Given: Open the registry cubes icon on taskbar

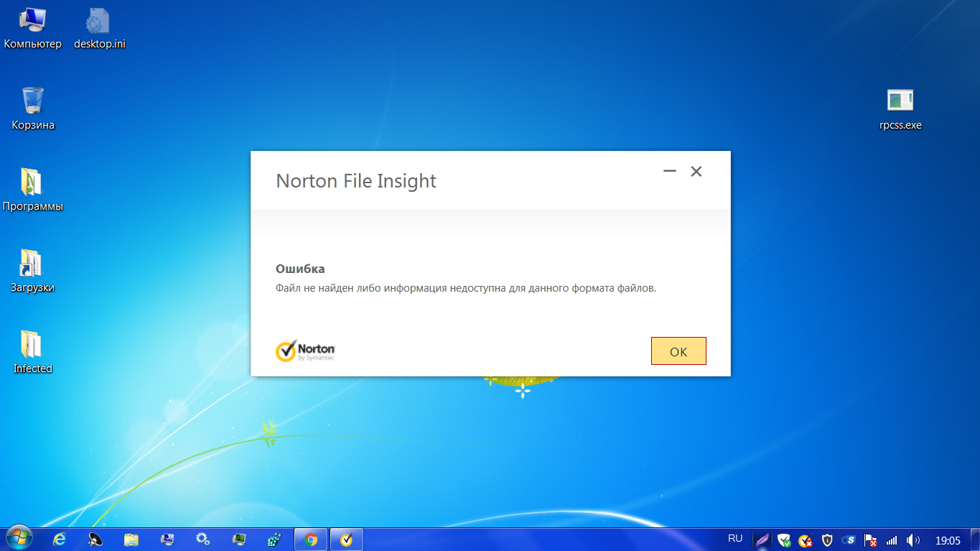Looking at the screenshot, I should (275, 540).
